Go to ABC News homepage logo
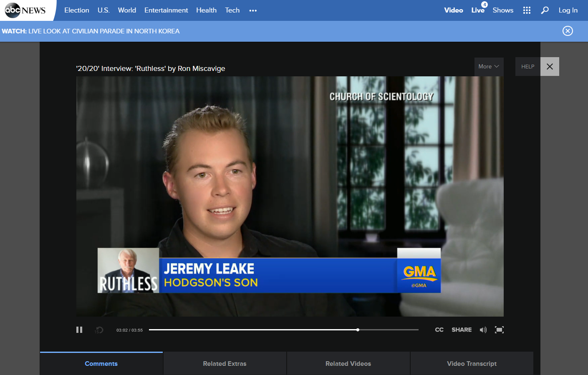588x375 pixels. coord(25,10)
